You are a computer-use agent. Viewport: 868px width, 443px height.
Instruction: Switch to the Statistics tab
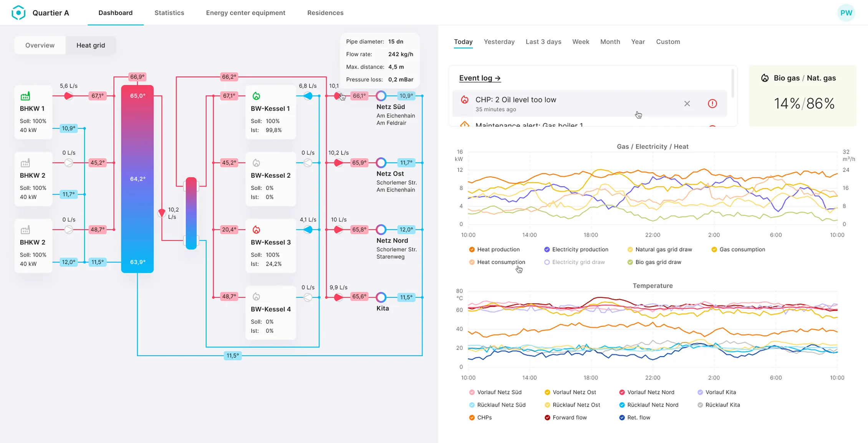tap(169, 12)
